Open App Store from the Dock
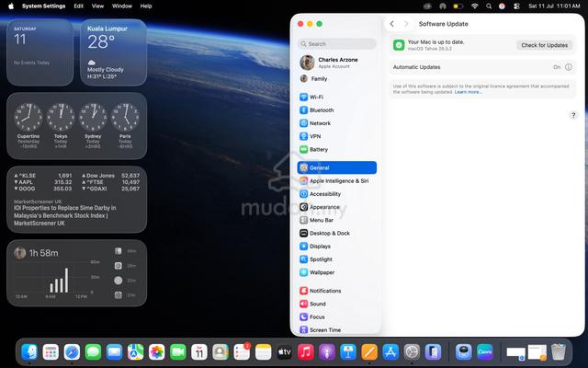The image size is (588, 368). tap(390, 352)
